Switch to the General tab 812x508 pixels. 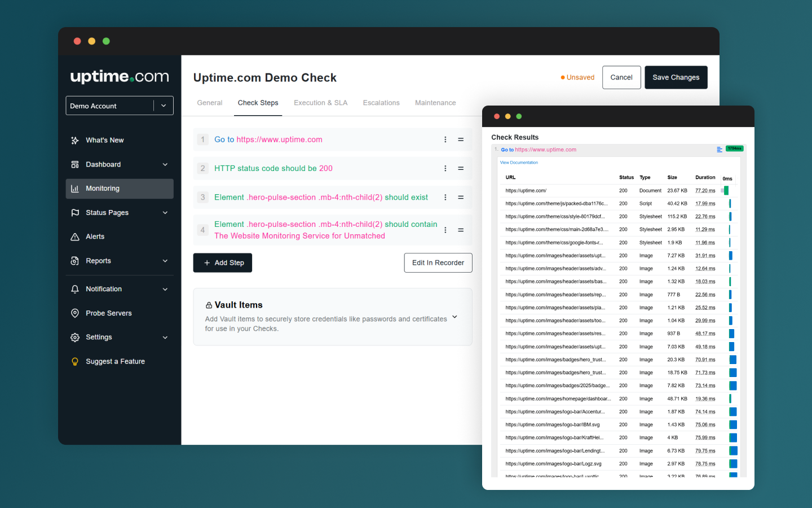point(210,103)
